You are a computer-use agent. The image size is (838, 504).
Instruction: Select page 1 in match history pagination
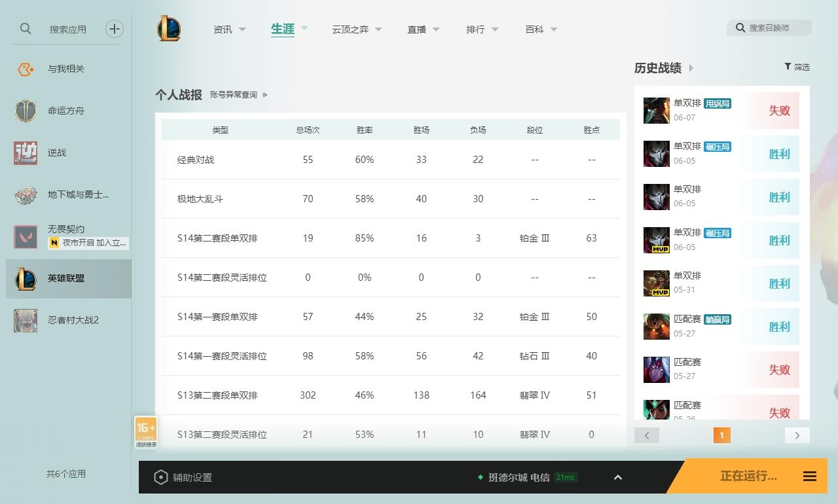tap(722, 435)
